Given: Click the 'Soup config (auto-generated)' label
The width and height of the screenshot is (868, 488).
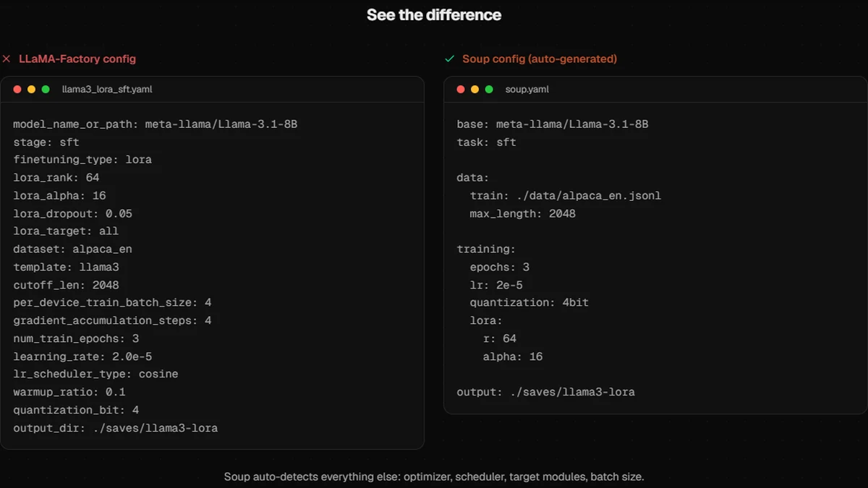Looking at the screenshot, I should (x=540, y=59).
